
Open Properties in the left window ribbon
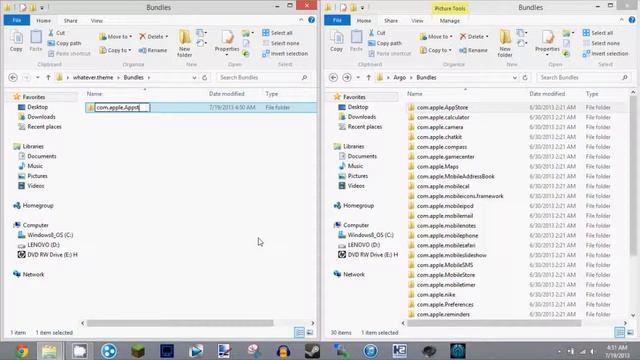(227, 43)
